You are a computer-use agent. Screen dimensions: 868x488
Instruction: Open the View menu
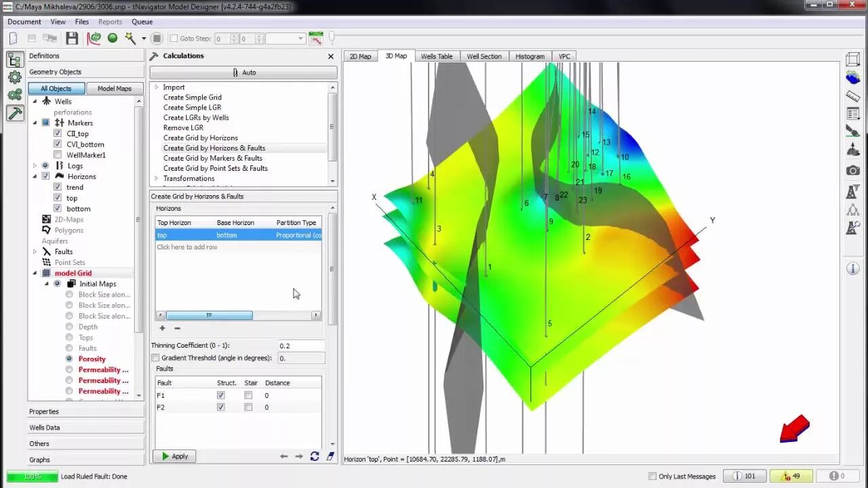pyautogui.click(x=58, y=22)
